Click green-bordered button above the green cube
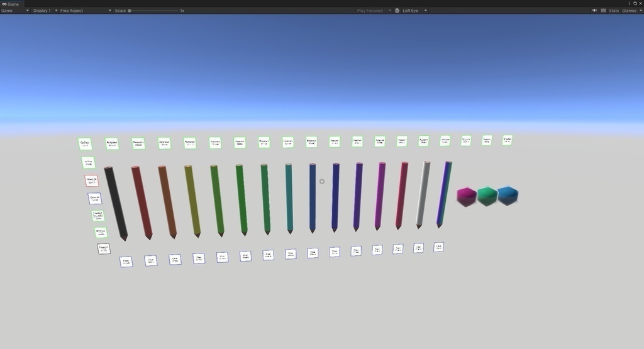 point(487,140)
